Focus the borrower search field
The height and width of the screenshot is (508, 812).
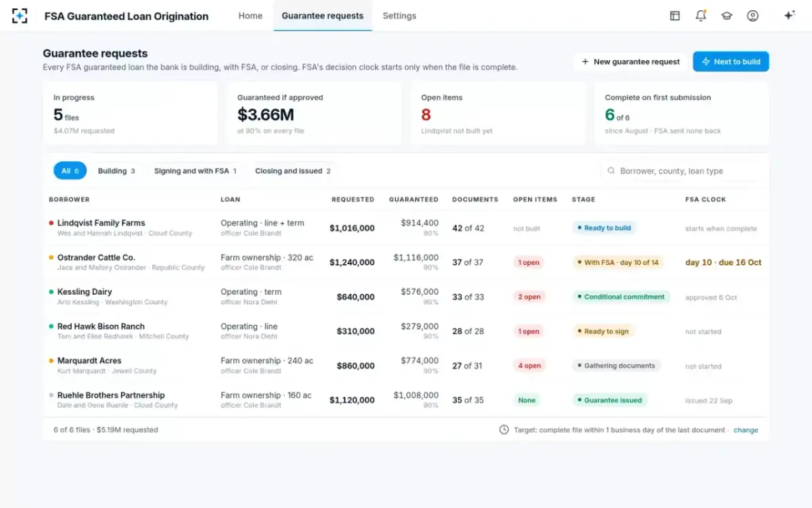click(679, 171)
